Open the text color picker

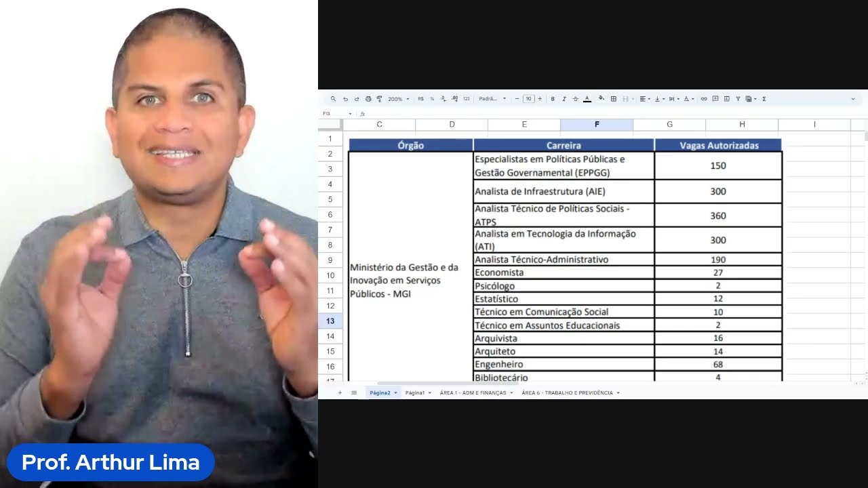(x=587, y=99)
